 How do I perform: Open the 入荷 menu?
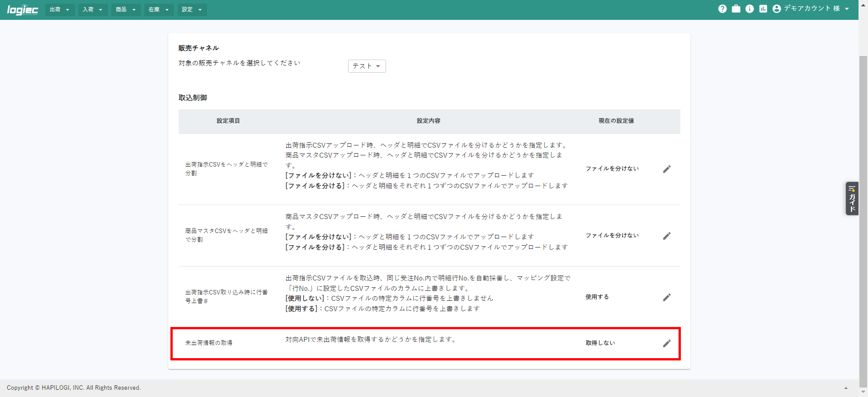pos(93,9)
